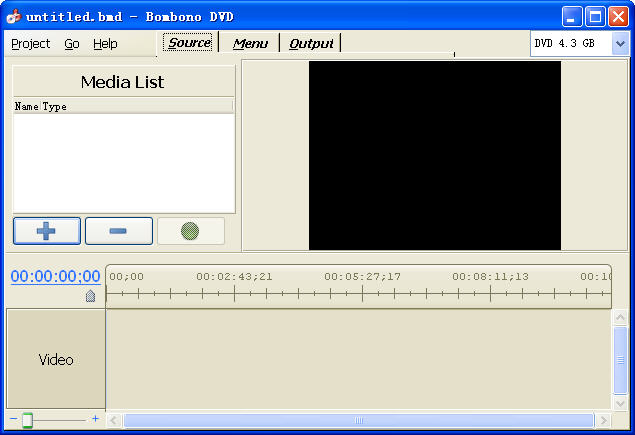
Task: Switch to the Menu tab
Action: [x=250, y=43]
